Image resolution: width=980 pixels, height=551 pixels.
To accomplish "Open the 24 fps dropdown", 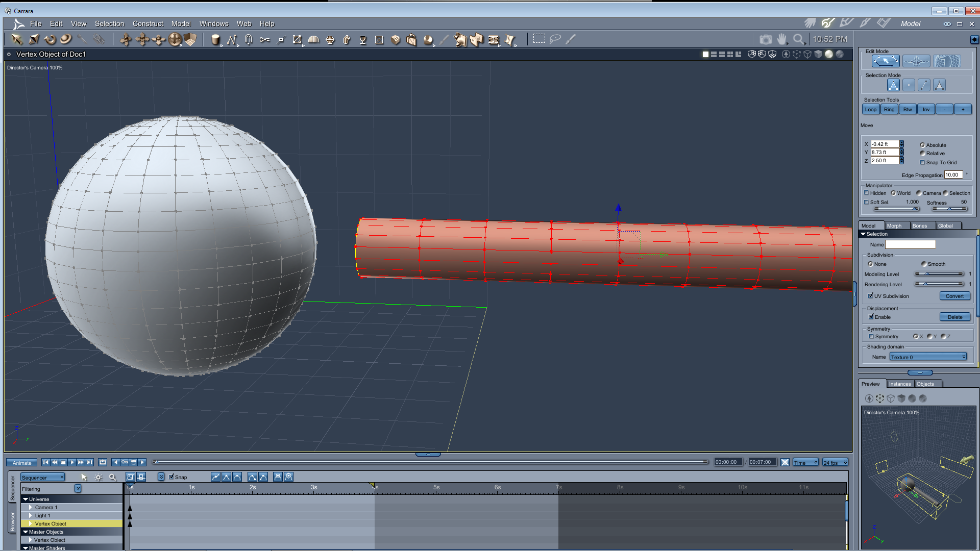I will [x=835, y=462].
